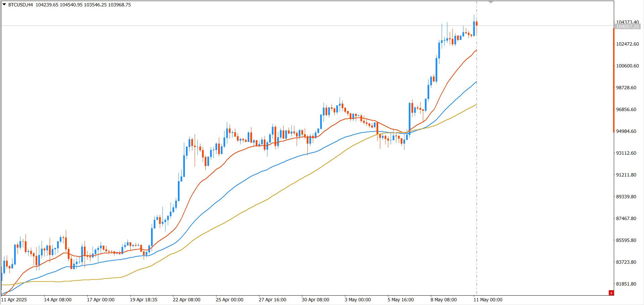Open the dropdown arrow beside BTCUSD,H4
644x305 pixels.
point(4,5)
